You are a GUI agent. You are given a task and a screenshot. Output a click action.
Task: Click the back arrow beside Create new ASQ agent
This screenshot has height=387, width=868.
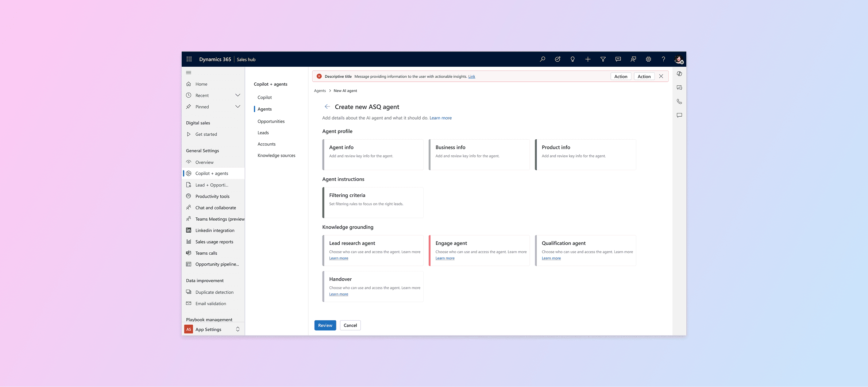click(x=327, y=107)
